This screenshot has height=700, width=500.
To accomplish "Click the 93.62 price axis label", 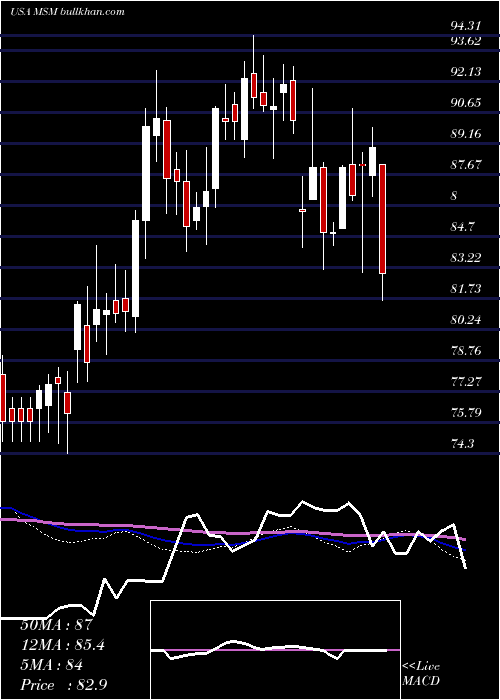I will point(466,41).
